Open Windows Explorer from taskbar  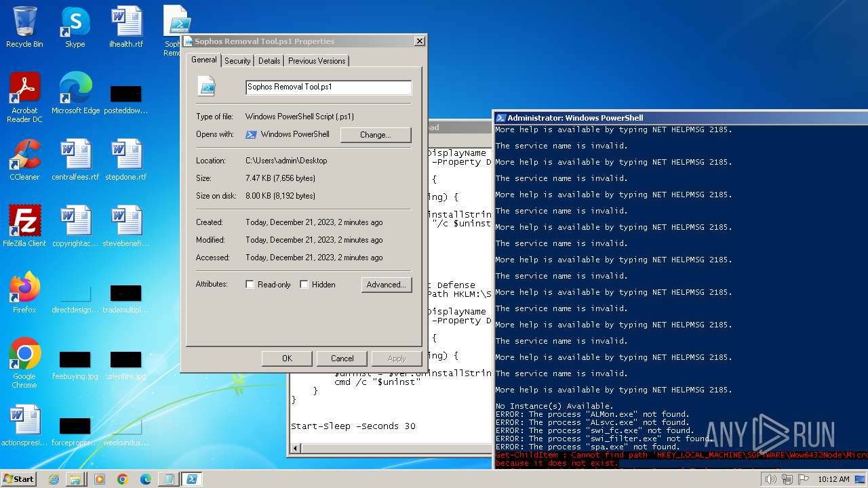(75, 479)
